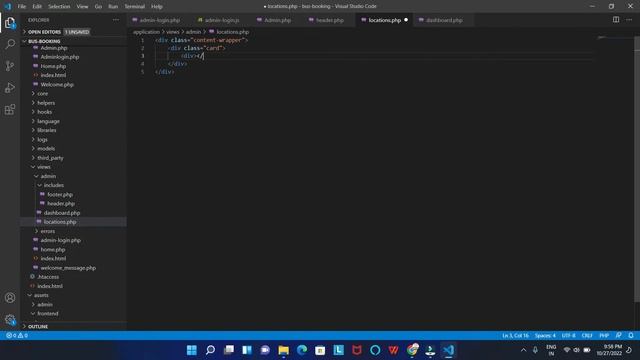The height and width of the screenshot is (360, 640).
Task: Click the application breadcrumb segment
Action: (146, 31)
